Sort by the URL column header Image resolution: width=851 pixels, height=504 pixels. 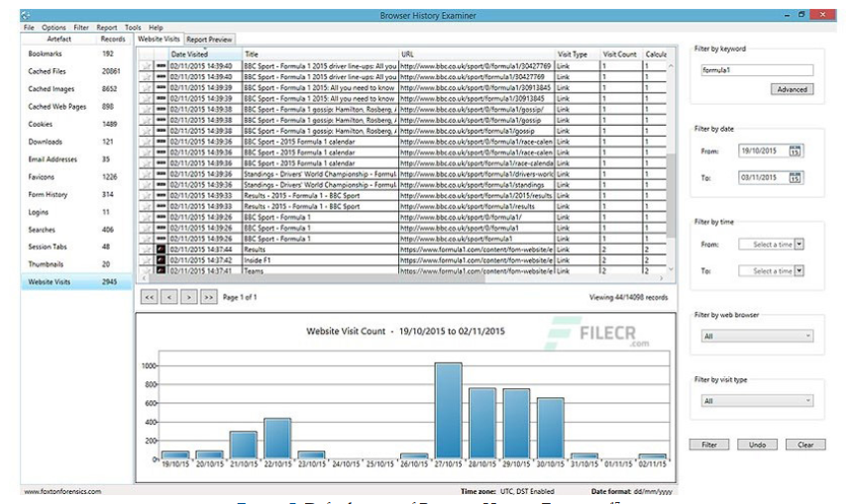click(x=478, y=54)
